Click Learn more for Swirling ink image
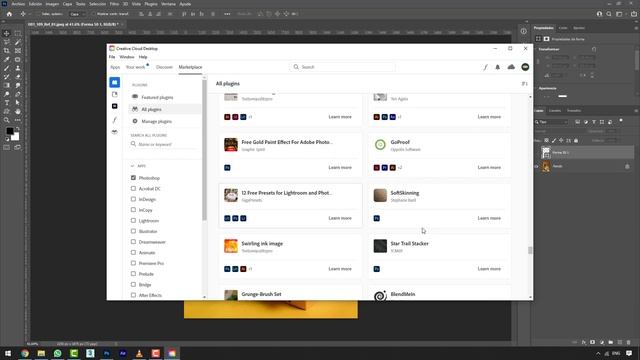The width and height of the screenshot is (640, 360). click(x=340, y=269)
